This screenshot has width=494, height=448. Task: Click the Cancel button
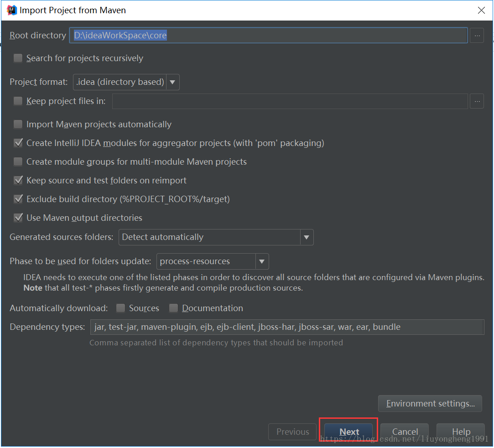click(405, 431)
